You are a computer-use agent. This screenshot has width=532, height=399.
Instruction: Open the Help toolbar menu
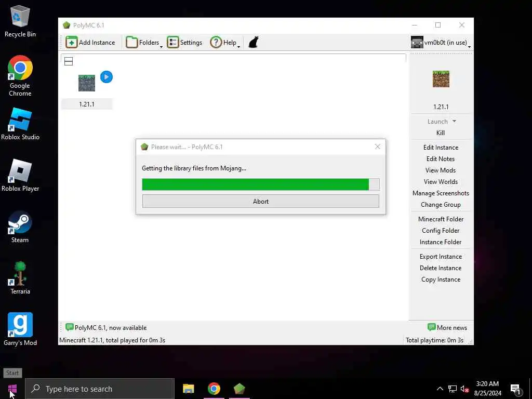[225, 43]
